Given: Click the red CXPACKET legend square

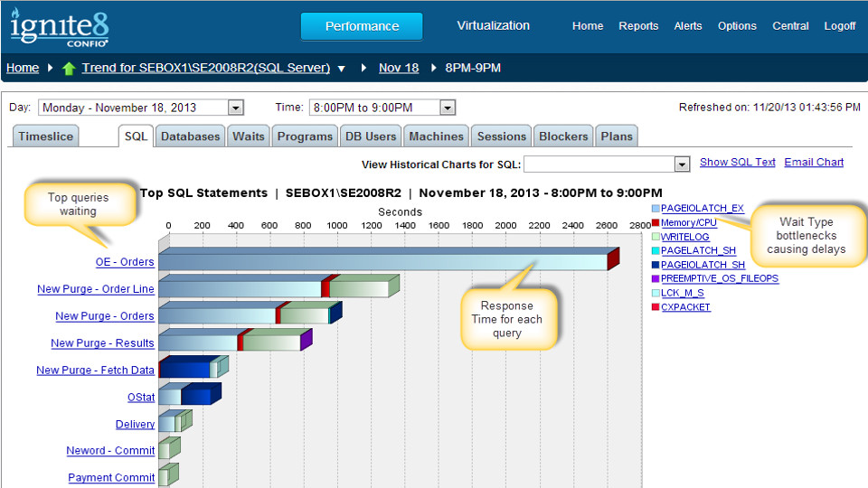Looking at the screenshot, I should click(656, 307).
